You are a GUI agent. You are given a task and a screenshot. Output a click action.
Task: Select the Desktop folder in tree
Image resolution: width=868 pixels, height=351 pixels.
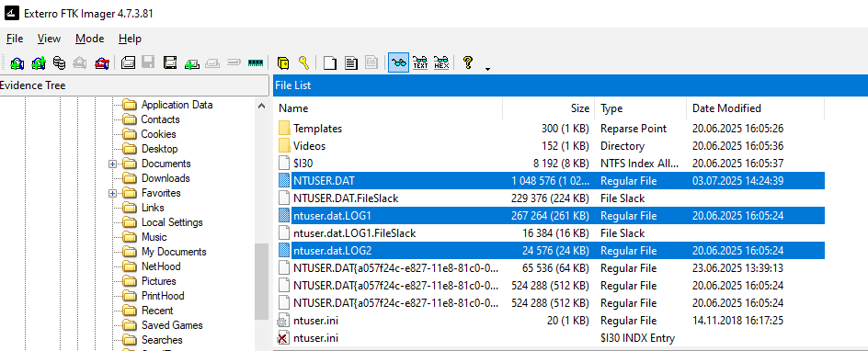click(x=159, y=149)
